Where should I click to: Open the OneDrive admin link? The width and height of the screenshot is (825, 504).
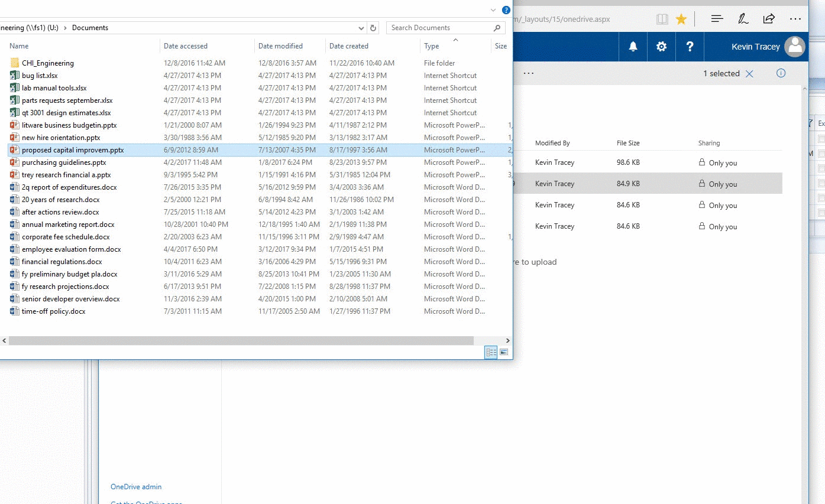pos(136,487)
